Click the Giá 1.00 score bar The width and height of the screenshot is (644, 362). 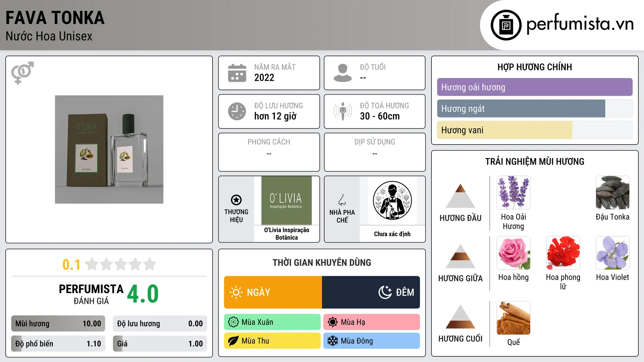pyautogui.click(x=160, y=344)
